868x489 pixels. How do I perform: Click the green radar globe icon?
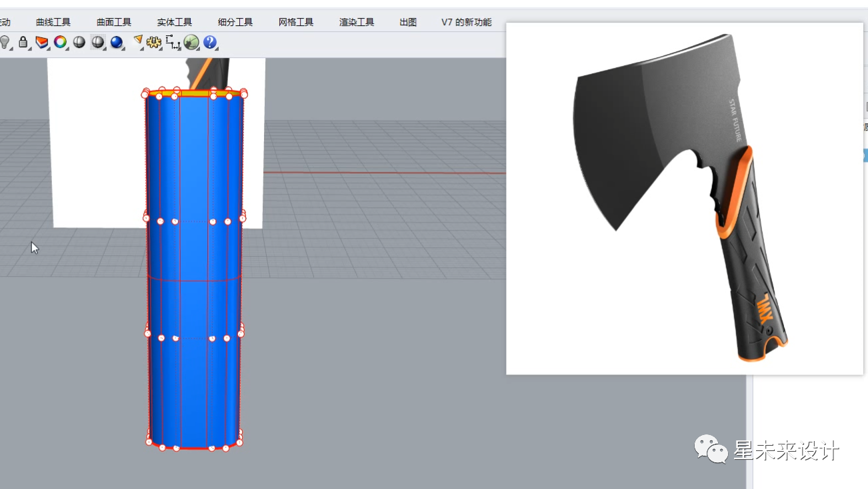191,43
